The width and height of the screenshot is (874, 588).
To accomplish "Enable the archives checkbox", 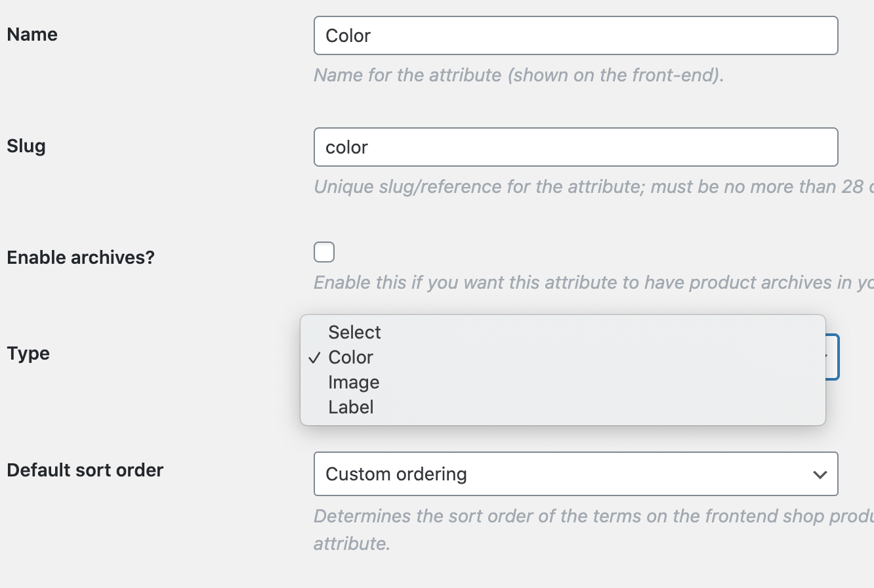I will coord(324,252).
